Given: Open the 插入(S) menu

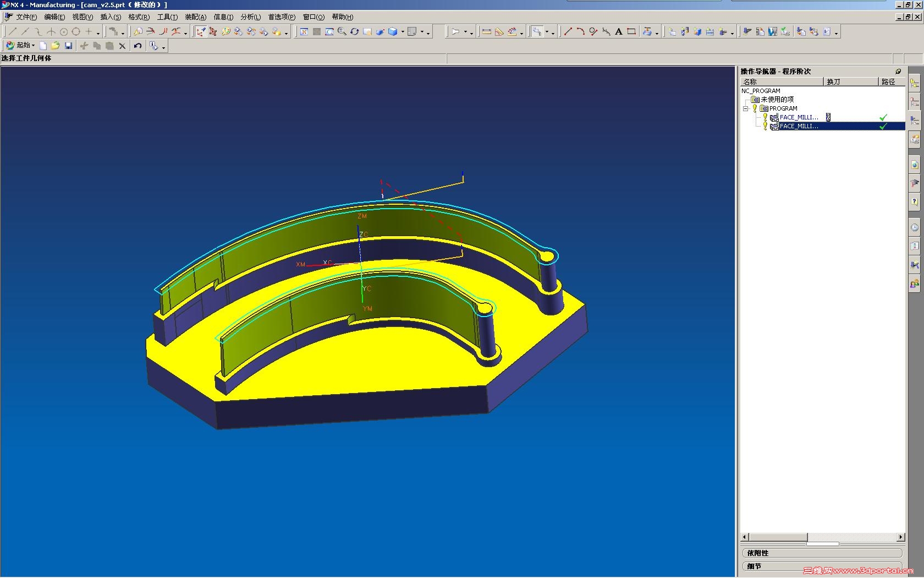Looking at the screenshot, I should (x=111, y=17).
